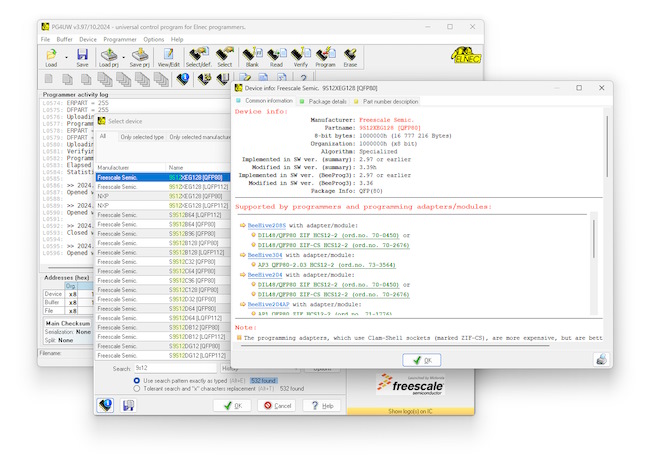Viewport: 656px width, 474px height.
Task: Click the 'Show logo(s) on IC' bar
Action: tap(410, 411)
